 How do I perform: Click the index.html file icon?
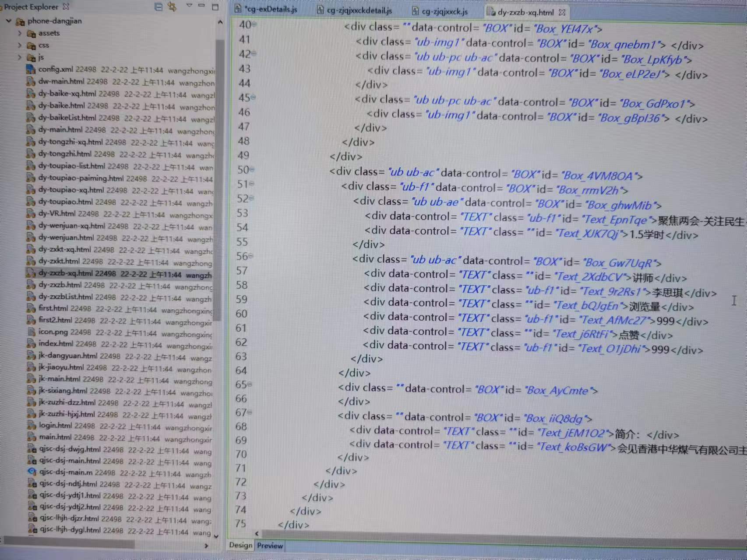pyautogui.click(x=31, y=343)
